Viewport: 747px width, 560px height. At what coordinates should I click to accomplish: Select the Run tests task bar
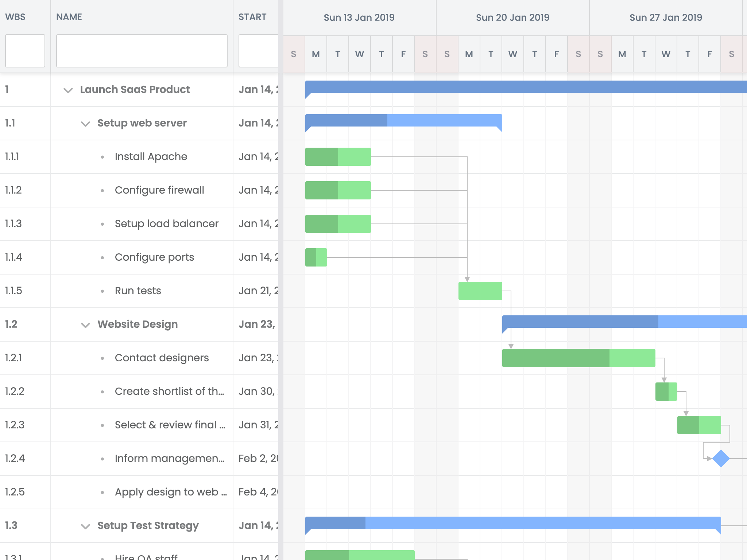pos(480,291)
